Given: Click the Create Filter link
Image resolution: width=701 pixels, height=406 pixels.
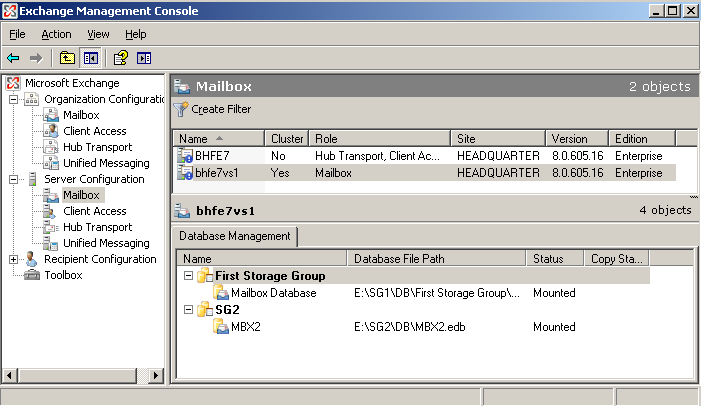Looking at the screenshot, I should point(221,109).
